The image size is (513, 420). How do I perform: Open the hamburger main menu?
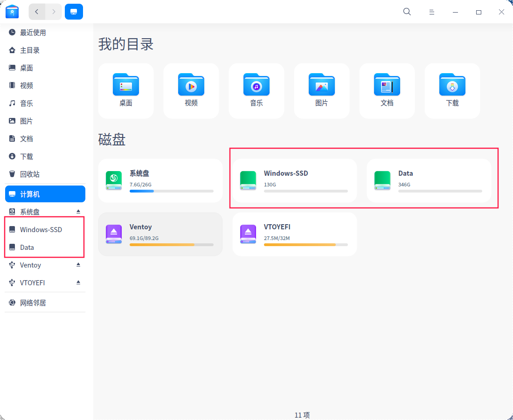pos(432,12)
